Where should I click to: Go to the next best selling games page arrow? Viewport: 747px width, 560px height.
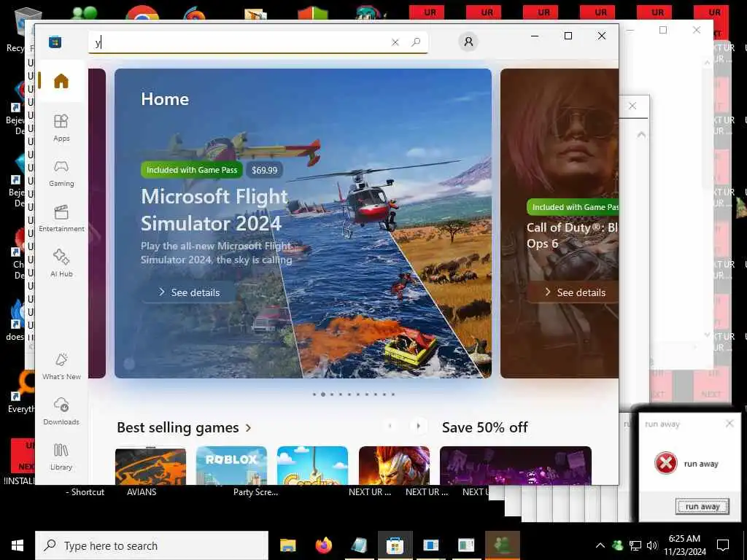(x=418, y=426)
